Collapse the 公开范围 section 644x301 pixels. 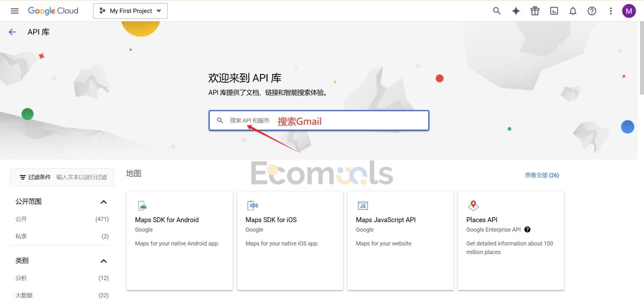104,202
